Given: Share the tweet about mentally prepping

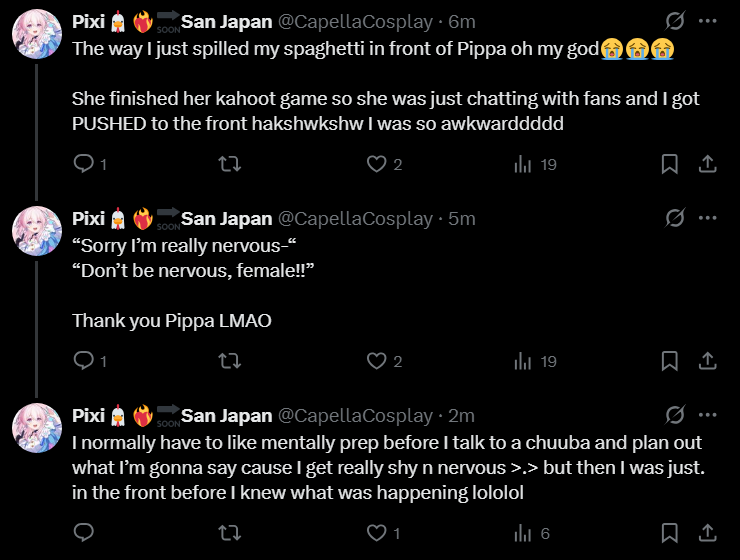Looking at the screenshot, I should [x=705, y=533].
